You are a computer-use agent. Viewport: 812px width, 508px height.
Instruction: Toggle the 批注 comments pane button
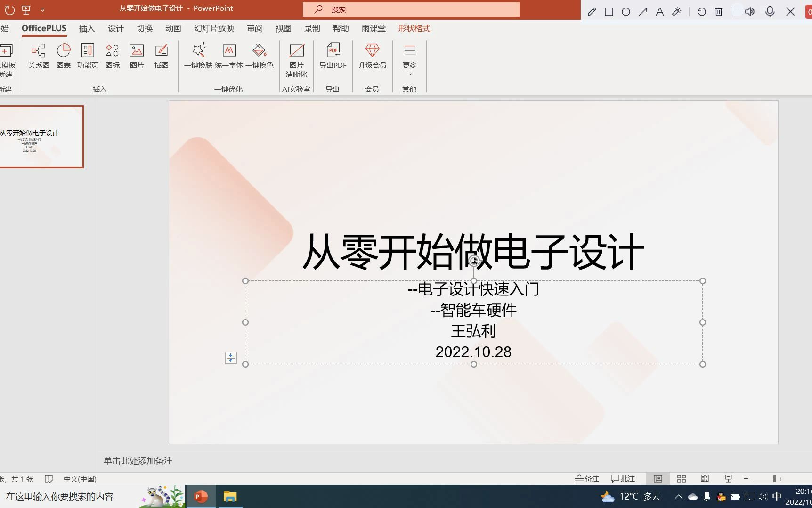(623, 479)
